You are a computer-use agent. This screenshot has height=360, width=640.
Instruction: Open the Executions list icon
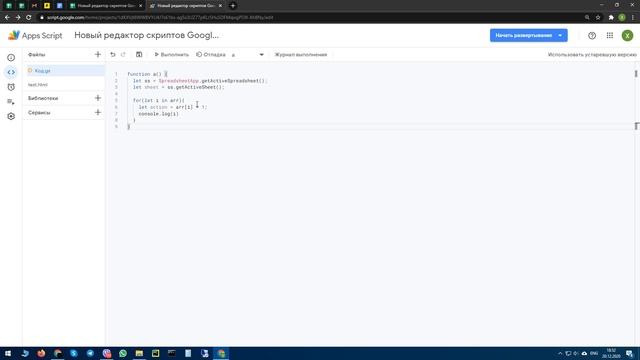pos(11,102)
